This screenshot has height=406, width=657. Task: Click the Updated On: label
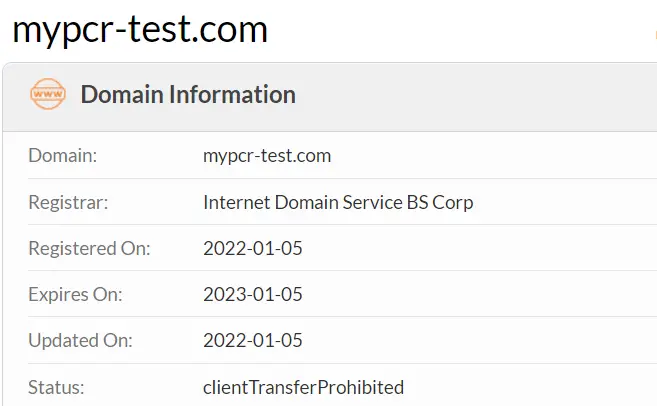click(80, 340)
